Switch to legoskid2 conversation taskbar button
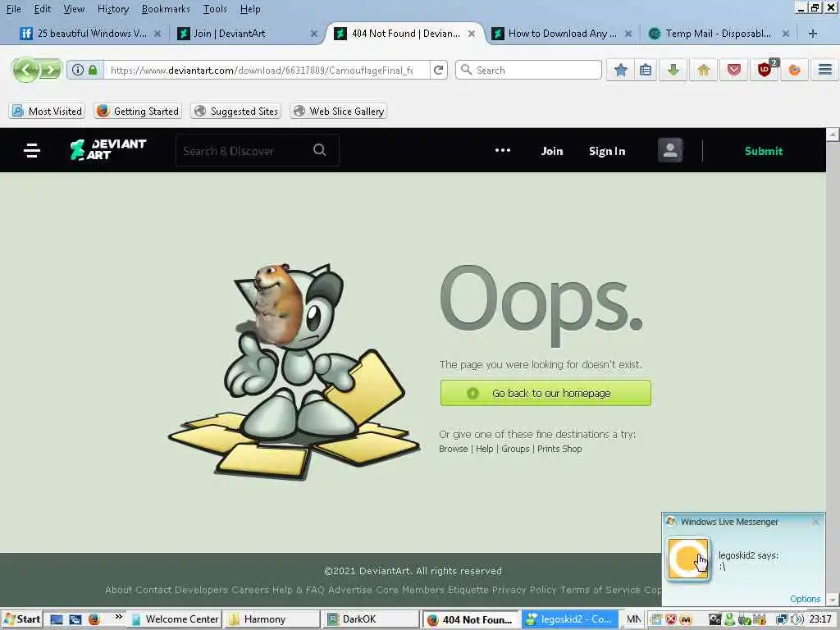 coord(569,619)
